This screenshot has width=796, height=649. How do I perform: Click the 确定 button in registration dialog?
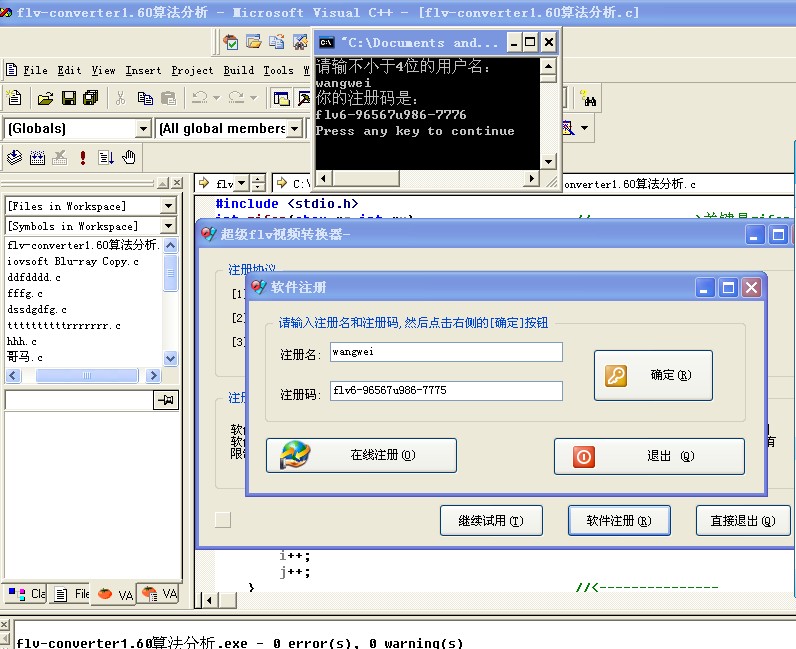(653, 376)
